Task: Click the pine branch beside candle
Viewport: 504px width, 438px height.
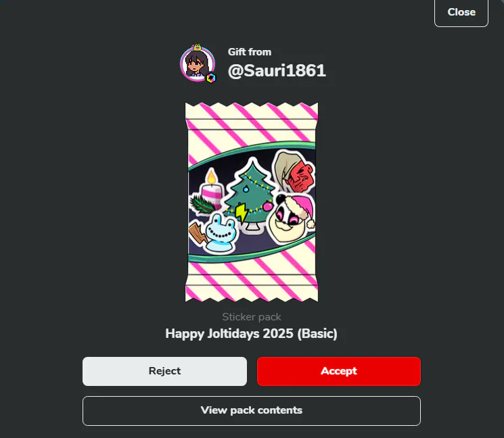Action: pyautogui.click(x=201, y=205)
